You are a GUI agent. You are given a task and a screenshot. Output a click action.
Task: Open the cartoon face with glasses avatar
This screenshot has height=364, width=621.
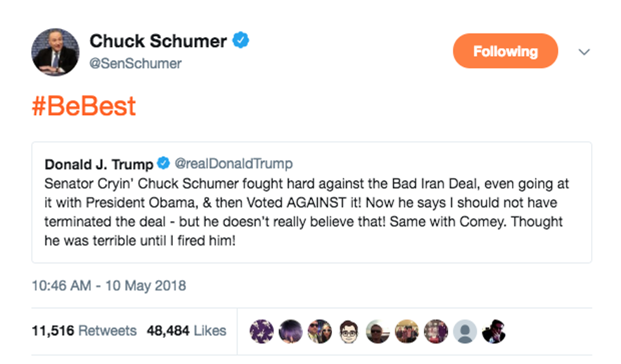pos(349,330)
